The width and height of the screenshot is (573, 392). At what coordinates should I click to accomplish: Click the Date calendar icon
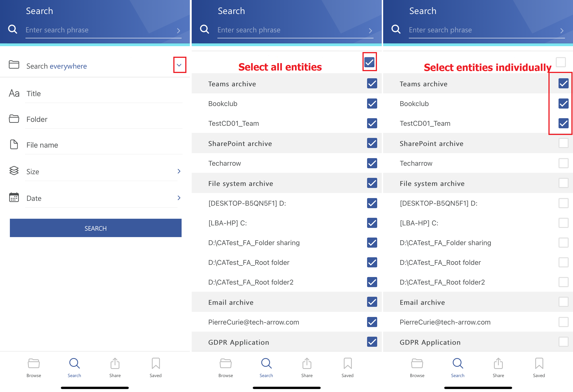(x=14, y=197)
